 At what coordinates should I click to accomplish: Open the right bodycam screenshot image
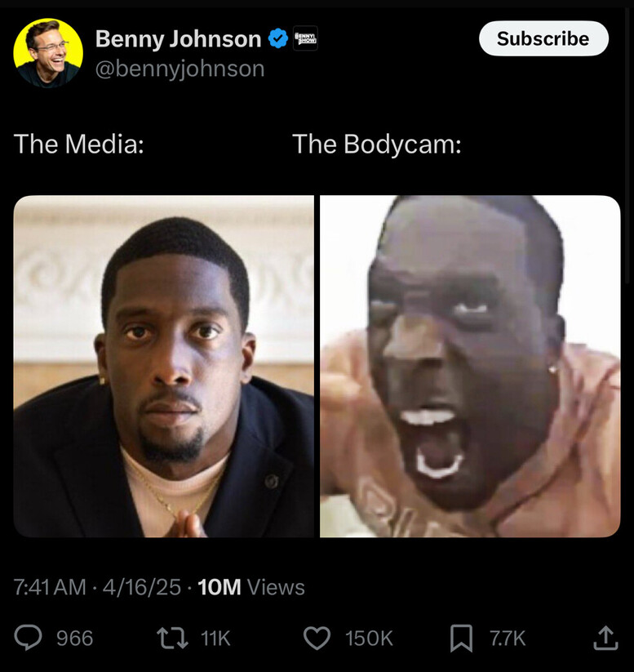click(470, 367)
